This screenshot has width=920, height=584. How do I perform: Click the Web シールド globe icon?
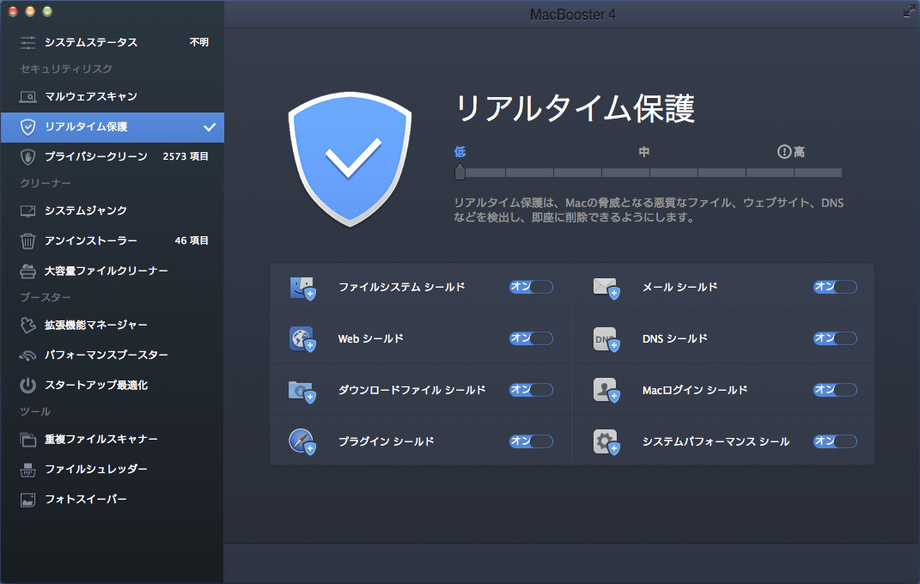pyautogui.click(x=303, y=339)
